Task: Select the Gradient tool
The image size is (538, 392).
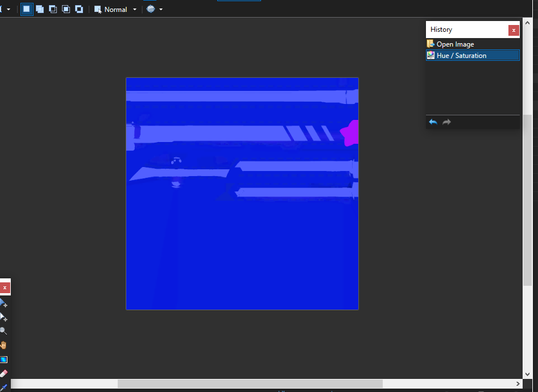Action: (x=3, y=359)
